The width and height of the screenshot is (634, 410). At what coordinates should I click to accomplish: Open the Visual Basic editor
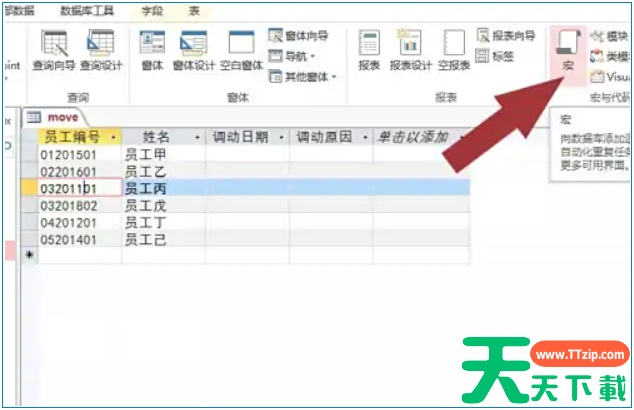[610, 76]
